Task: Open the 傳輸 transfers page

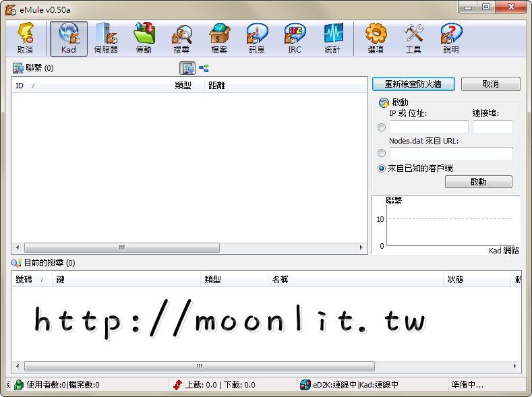Action: [144, 38]
